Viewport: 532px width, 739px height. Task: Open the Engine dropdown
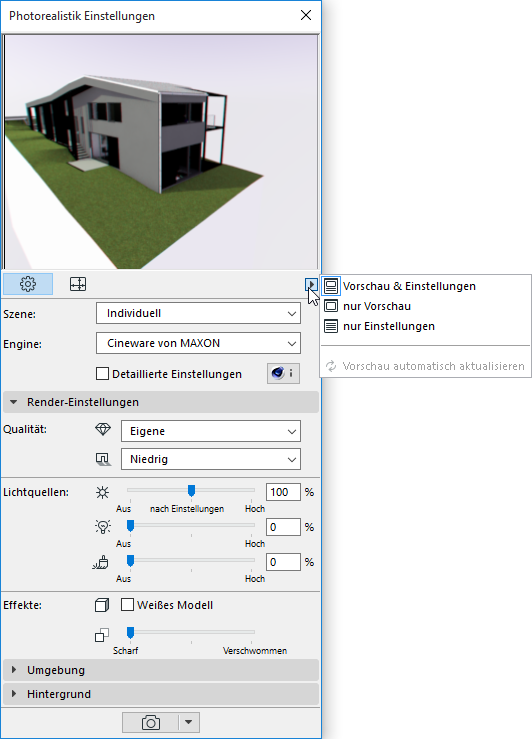198,343
